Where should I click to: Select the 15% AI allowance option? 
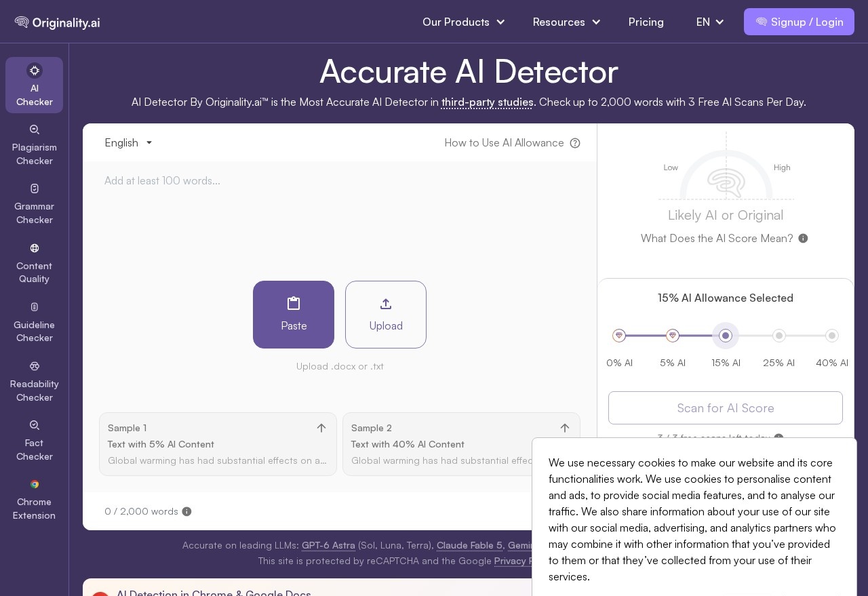[726, 336]
